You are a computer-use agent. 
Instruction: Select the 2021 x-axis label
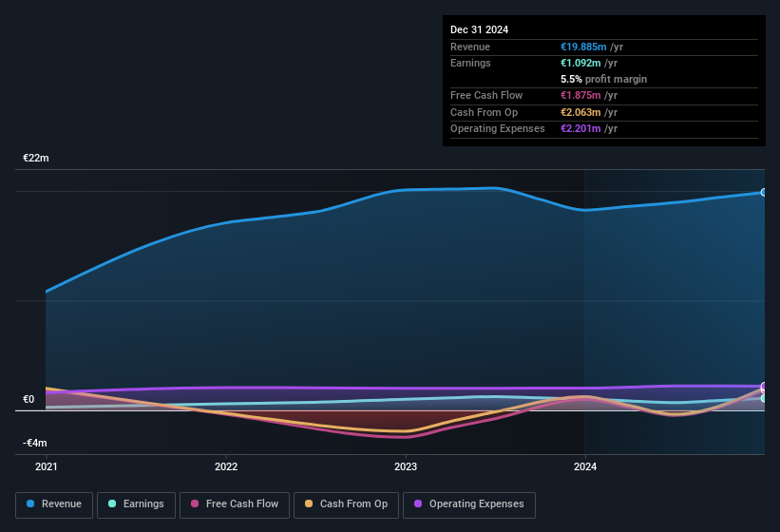[47, 466]
